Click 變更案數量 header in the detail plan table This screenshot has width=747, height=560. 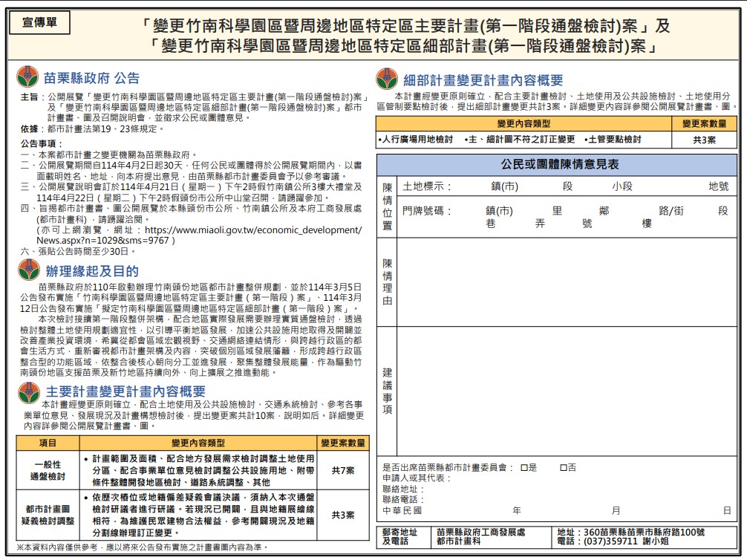(x=704, y=124)
